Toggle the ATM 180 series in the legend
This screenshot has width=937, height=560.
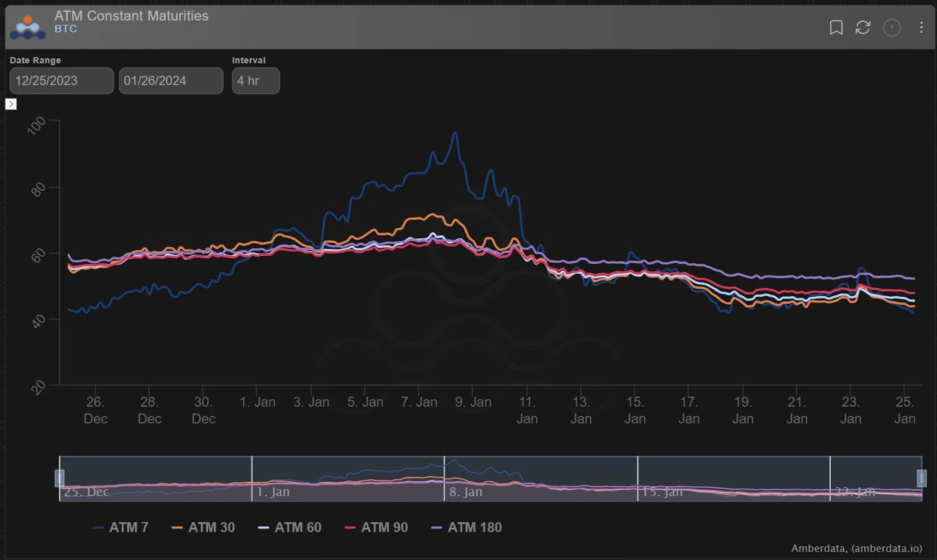click(466, 527)
